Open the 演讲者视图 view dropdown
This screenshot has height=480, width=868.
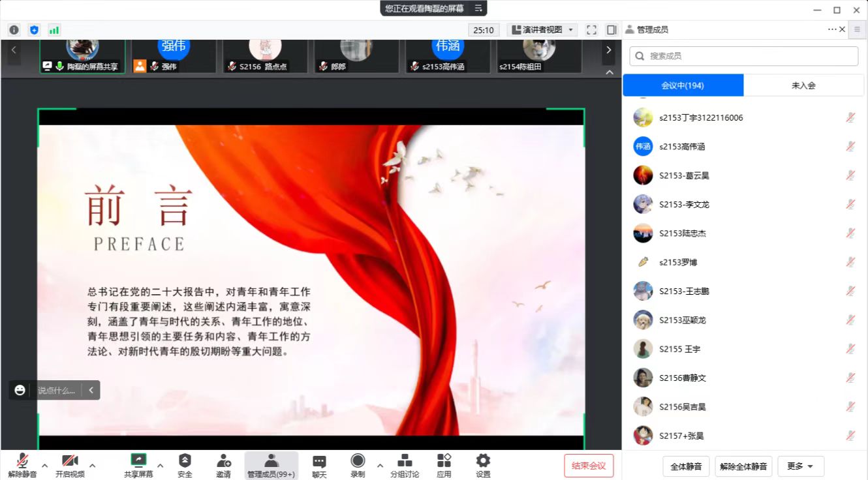[542, 30]
